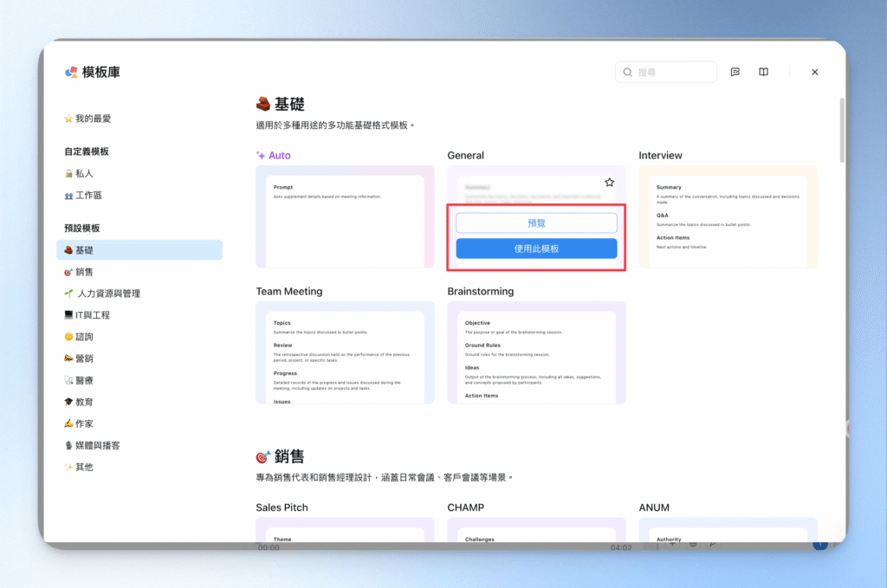Image resolution: width=887 pixels, height=588 pixels.
Task: Click the 使用此模板 button
Action: point(536,249)
